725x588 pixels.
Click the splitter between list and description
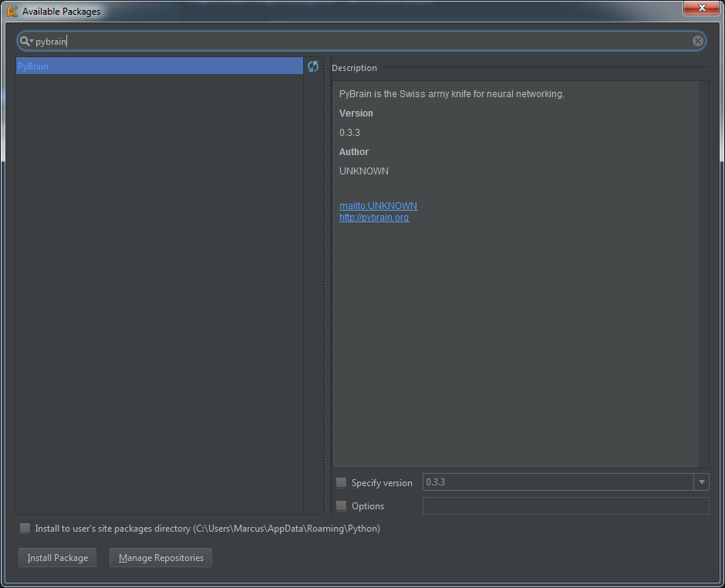click(328, 286)
